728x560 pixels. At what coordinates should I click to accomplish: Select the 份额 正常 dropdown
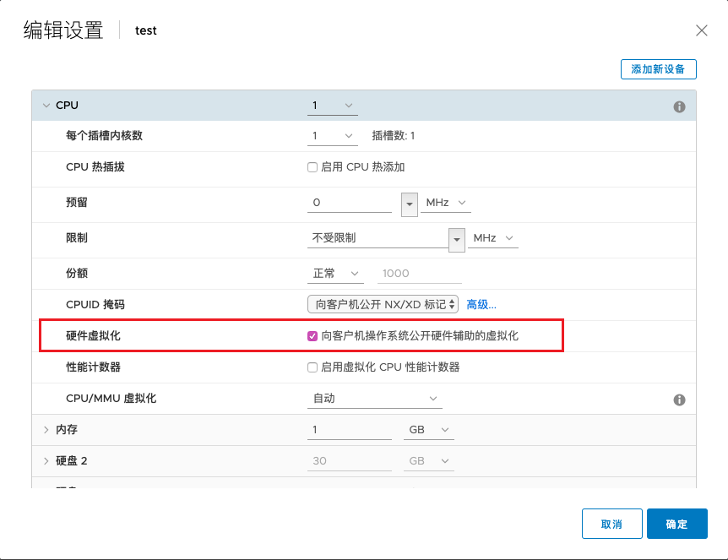click(335, 274)
